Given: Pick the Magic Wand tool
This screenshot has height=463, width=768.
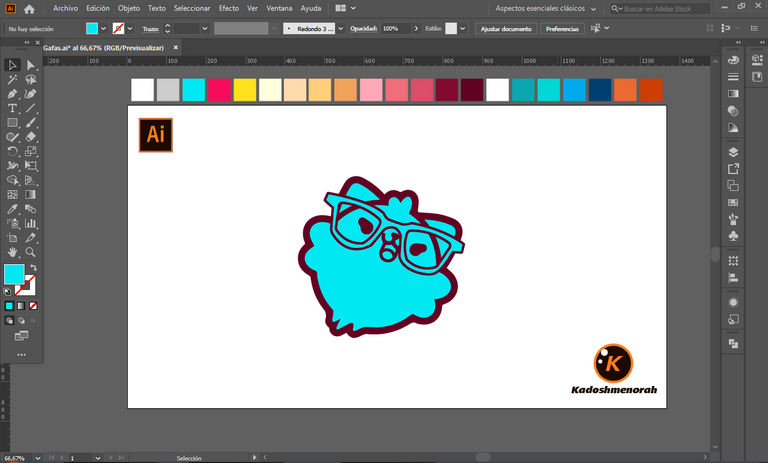Looking at the screenshot, I should click(12, 79).
